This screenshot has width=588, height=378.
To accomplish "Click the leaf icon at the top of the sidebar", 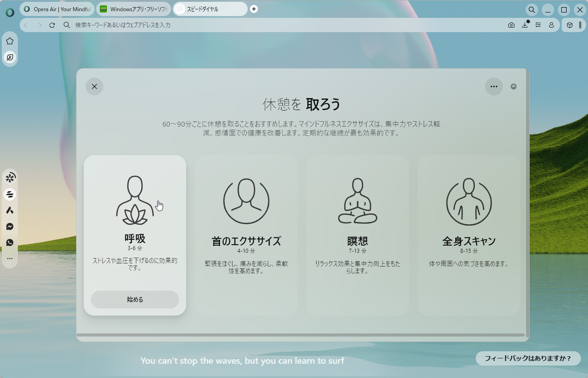I will pyautogui.click(x=10, y=57).
